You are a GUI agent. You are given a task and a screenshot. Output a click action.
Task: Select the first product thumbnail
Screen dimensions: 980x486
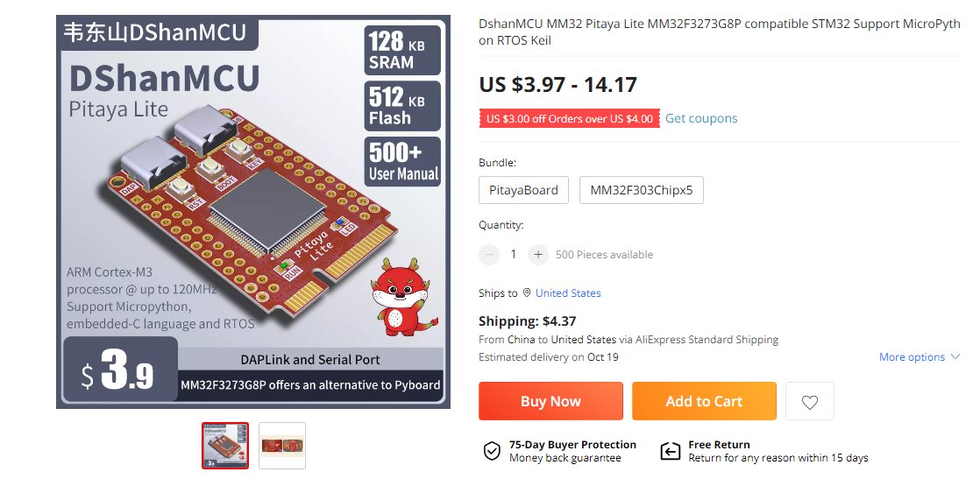tap(225, 446)
